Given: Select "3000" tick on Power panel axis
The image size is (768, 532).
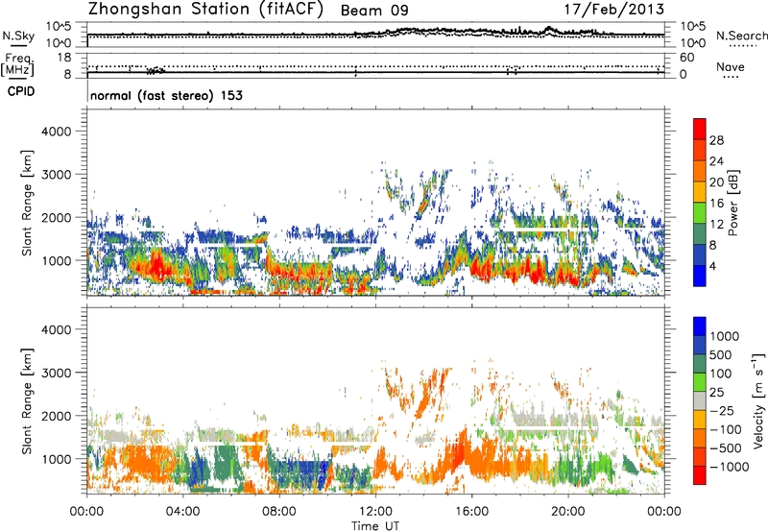Looking at the screenshot, I should point(56,175).
